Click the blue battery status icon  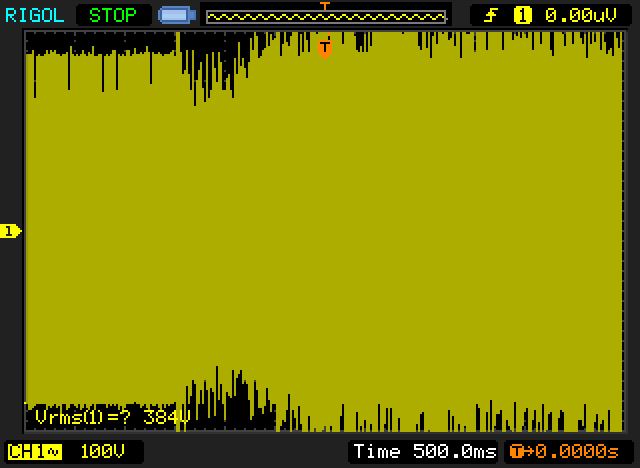pyautogui.click(x=177, y=16)
